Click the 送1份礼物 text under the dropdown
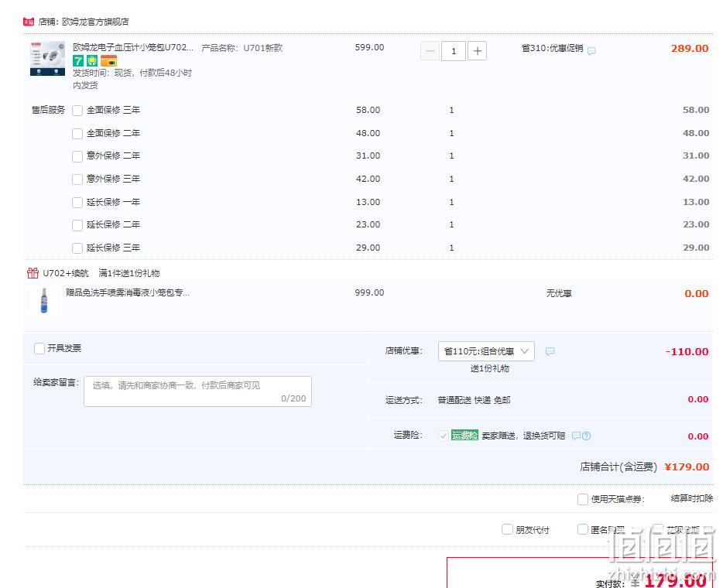Viewport: 723px width, 588px height. [489, 368]
